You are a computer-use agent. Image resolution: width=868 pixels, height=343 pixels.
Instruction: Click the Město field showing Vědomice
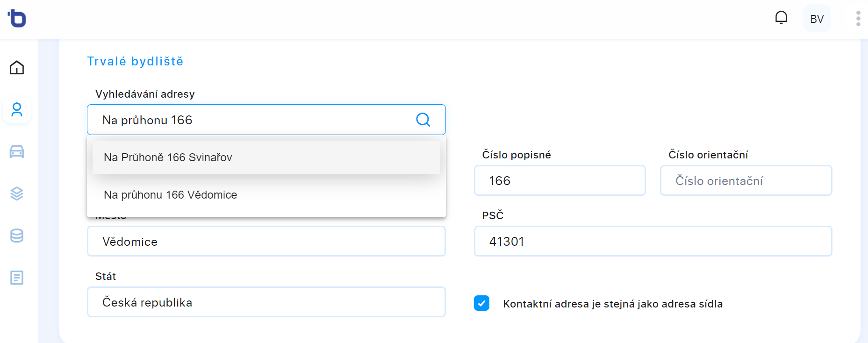coord(266,241)
